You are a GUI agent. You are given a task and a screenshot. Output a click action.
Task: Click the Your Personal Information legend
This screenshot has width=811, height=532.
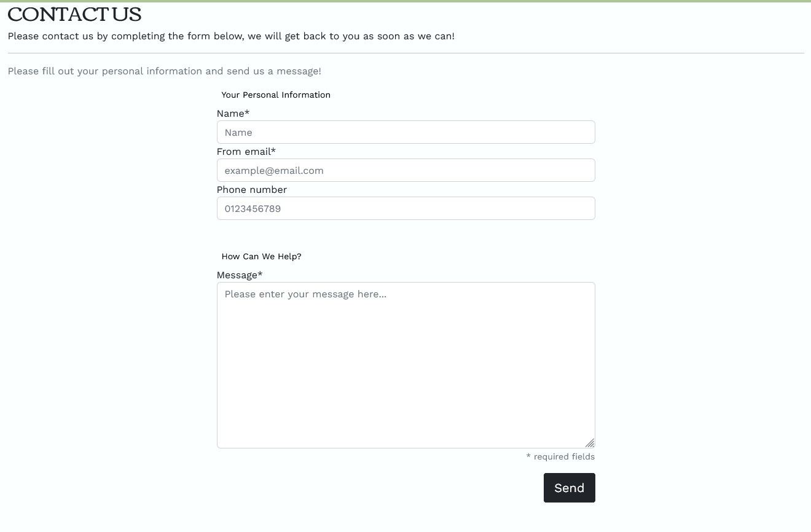pos(276,95)
